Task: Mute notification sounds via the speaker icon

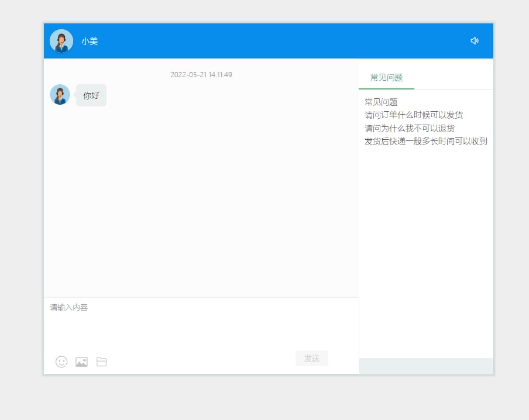Action: pos(475,40)
